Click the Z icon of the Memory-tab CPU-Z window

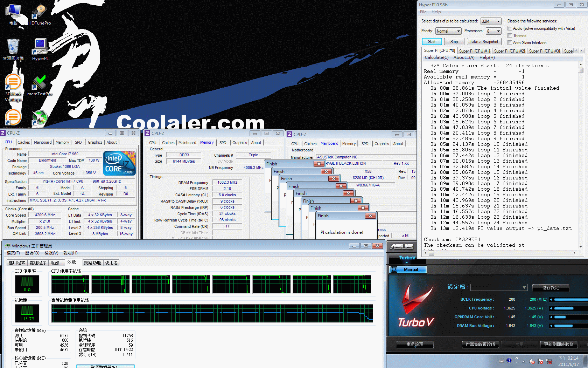click(x=147, y=133)
